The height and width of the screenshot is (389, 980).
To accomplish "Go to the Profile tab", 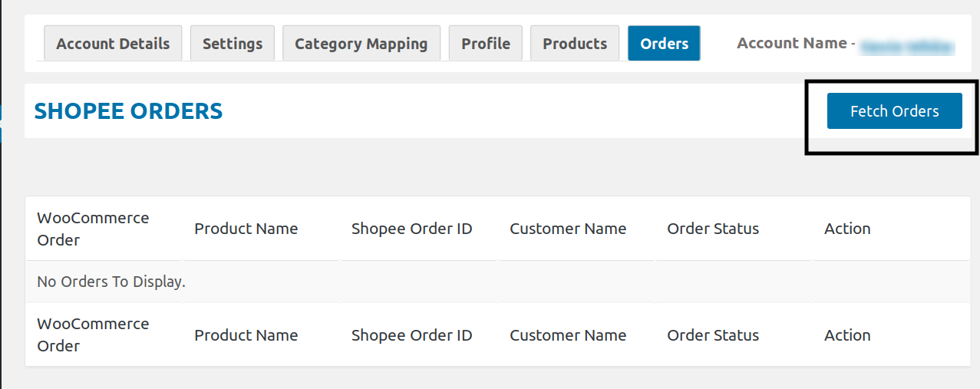I will (486, 43).
